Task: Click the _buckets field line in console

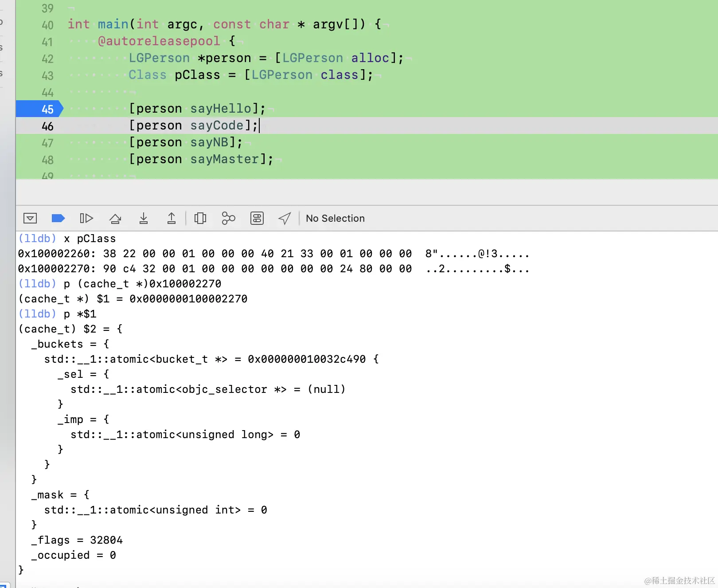Action: (x=70, y=344)
